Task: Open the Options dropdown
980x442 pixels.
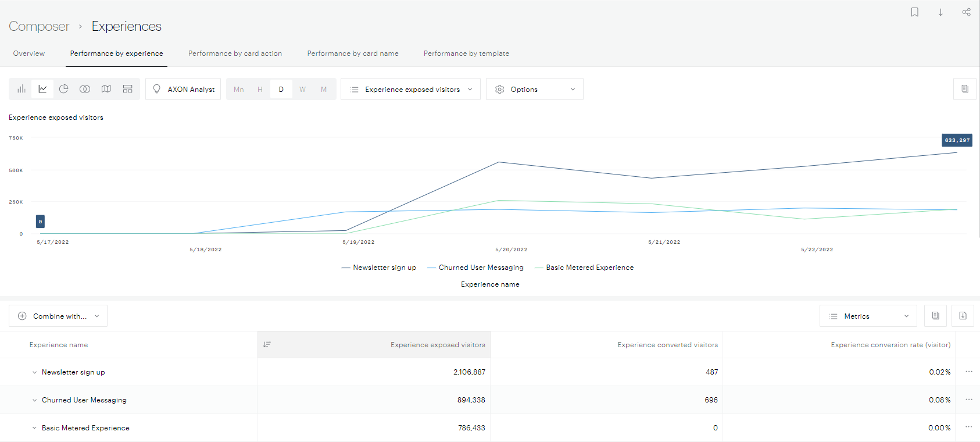Action: pos(534,90)
